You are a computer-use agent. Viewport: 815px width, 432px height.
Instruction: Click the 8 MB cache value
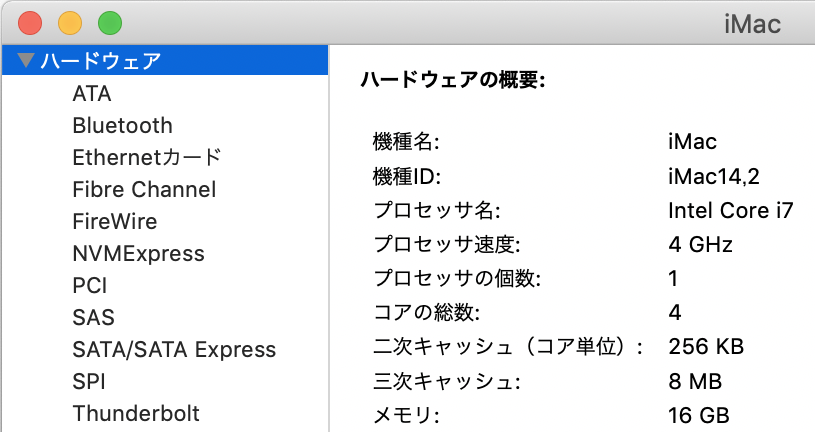click(695, 382)
